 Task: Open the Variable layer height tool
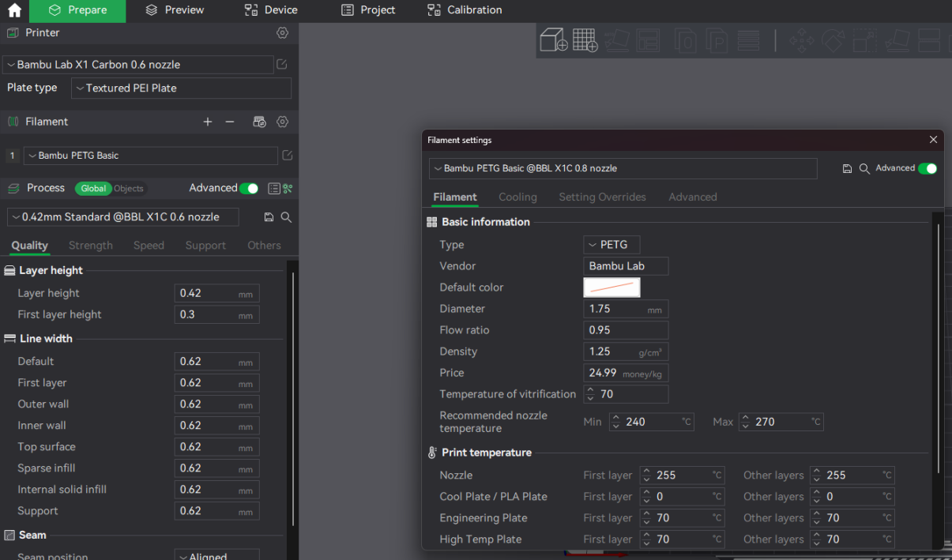coord(747,39)
